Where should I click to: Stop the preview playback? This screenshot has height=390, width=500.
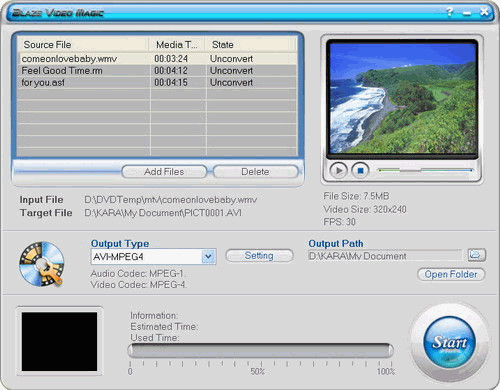(360, 170)
